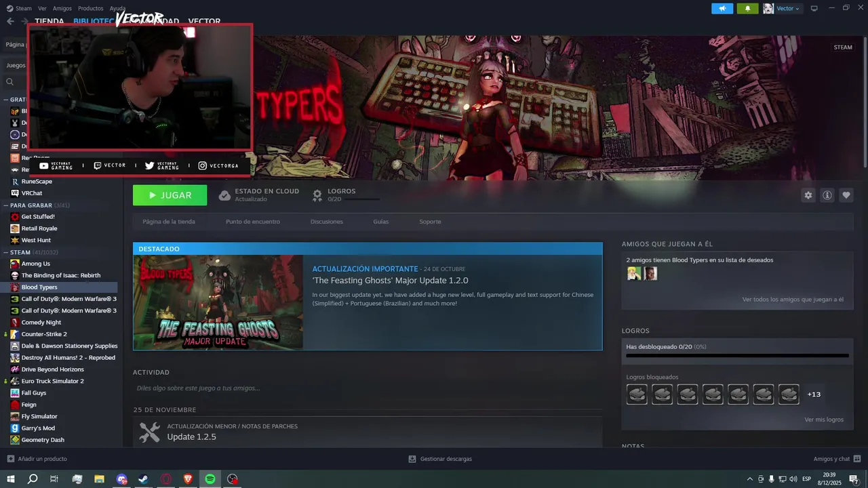This screenshot has height=488, width=868.
Task: Open Página de la tienda tab
Action: [x=169, y=222]
